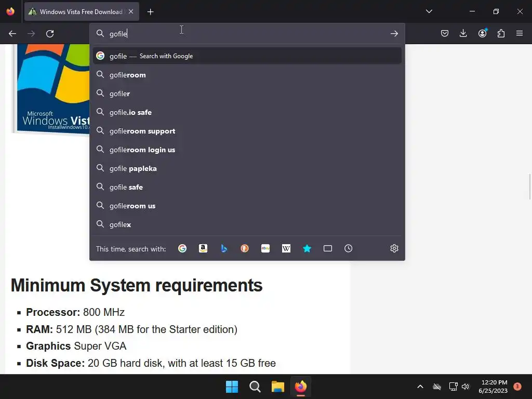Open the Downloads panel
This screenshot has height=399, width=532.
[x=463, y=33]
